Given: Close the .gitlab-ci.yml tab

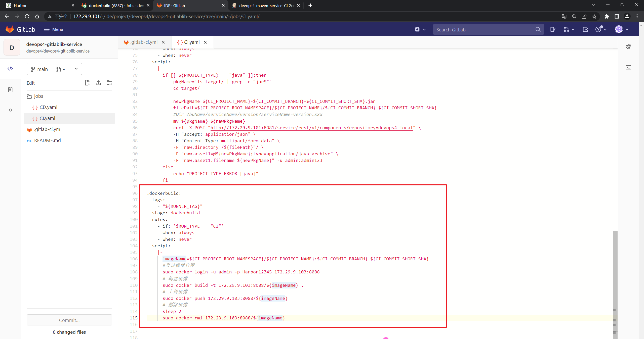Looking at the screenshot, I should [163, 42].
